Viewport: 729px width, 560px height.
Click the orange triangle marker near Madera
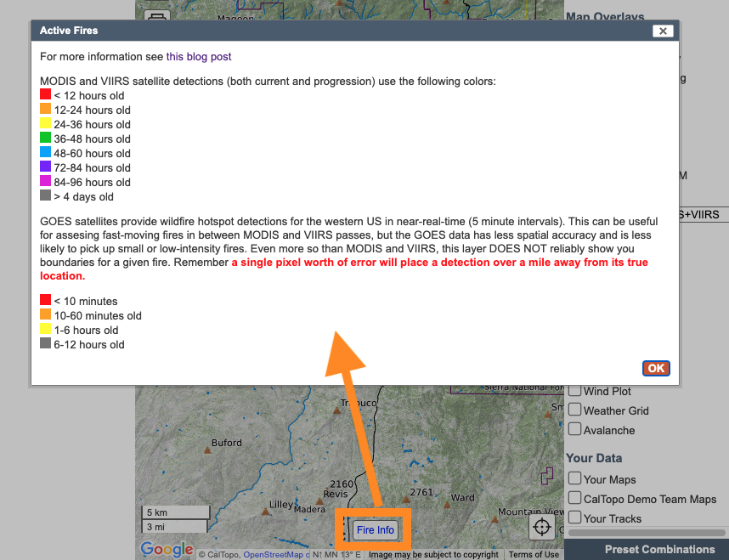[319, 501]
